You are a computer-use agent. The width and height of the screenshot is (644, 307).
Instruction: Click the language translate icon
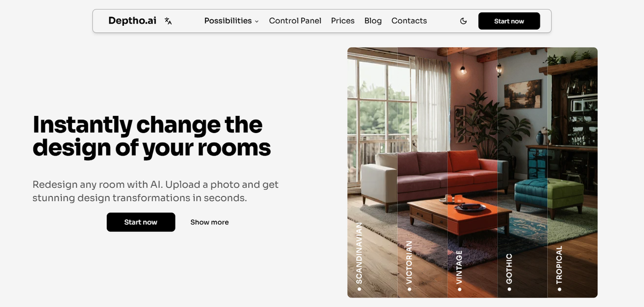pos(168,21)
